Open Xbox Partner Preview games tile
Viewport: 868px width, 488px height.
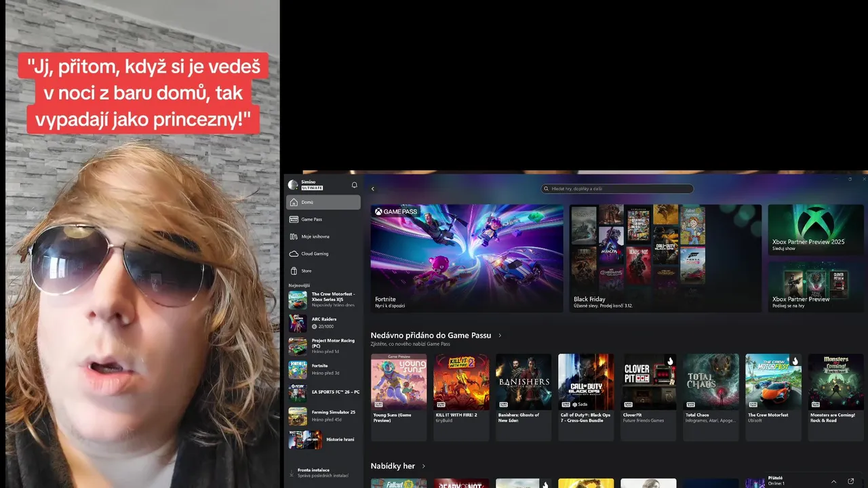(x=816, y=287)
